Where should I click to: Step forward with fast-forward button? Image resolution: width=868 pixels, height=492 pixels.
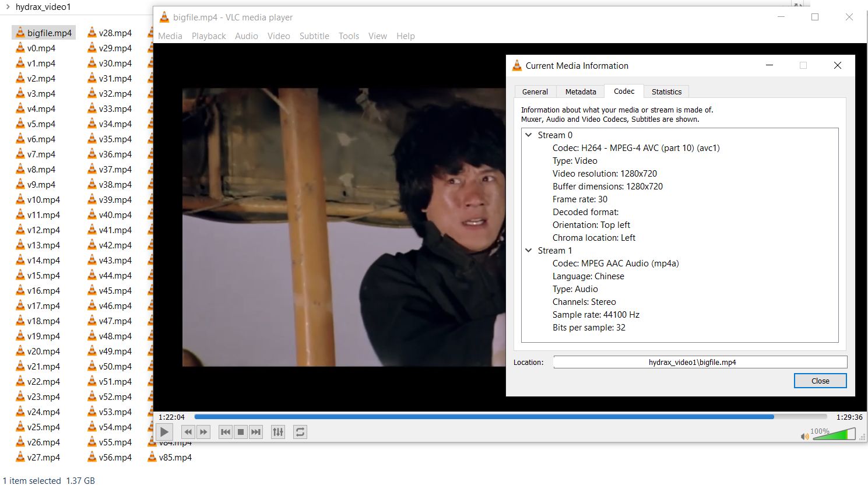[203, 432]
